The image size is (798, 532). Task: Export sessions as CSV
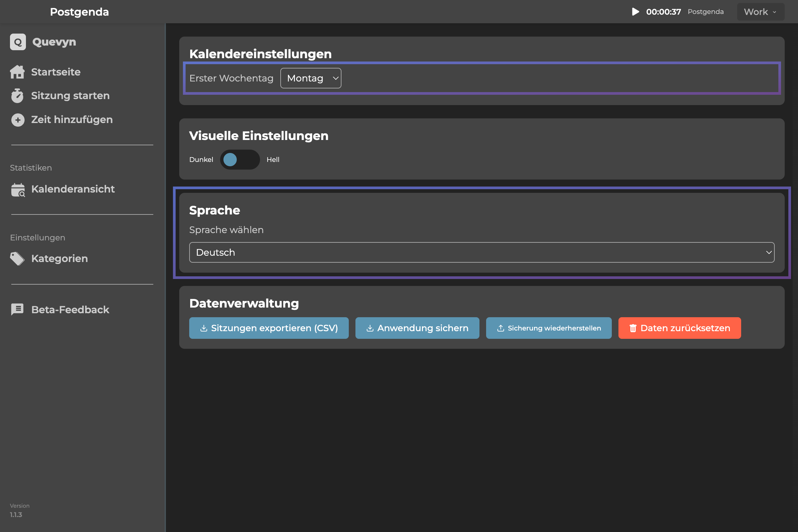269,328
